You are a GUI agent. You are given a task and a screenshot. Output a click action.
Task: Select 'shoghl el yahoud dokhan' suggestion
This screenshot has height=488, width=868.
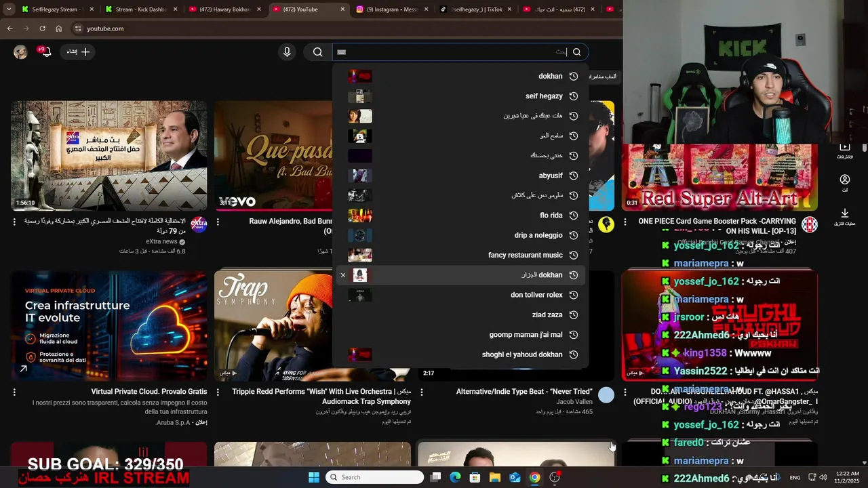point(461,354)
